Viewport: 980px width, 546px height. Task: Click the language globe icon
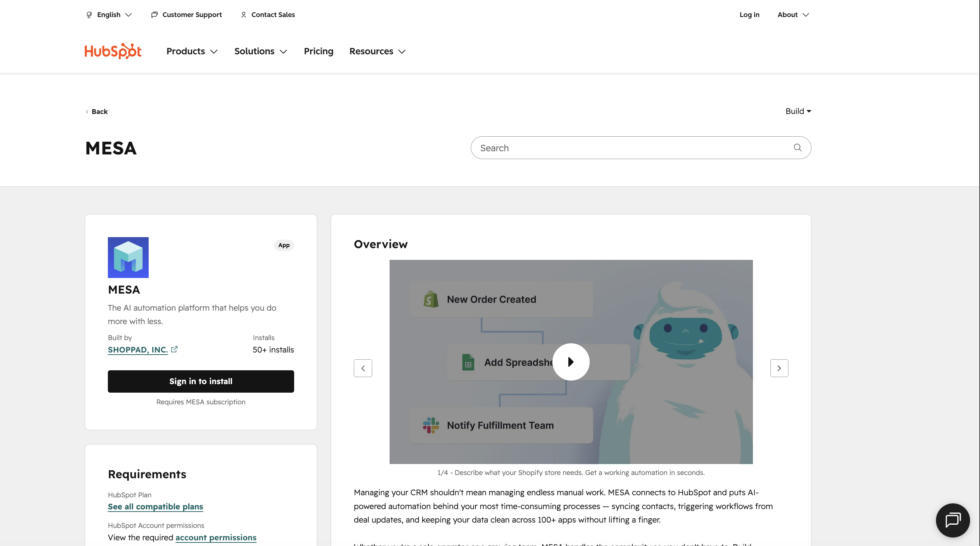(x=89, y=15)
